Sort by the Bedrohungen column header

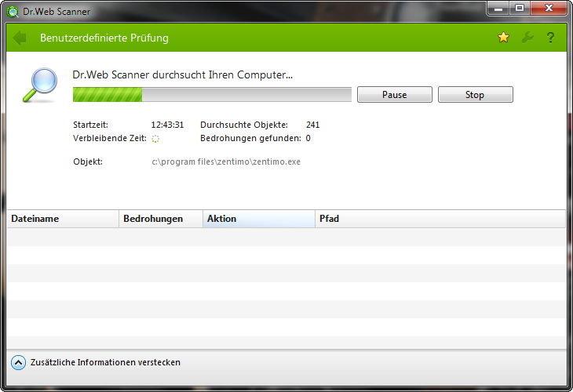point(161,219)
